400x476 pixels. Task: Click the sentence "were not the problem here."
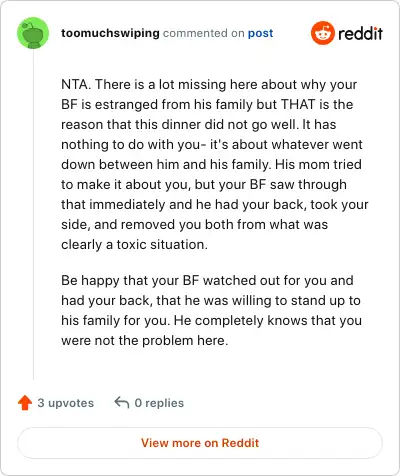[145, 341]
